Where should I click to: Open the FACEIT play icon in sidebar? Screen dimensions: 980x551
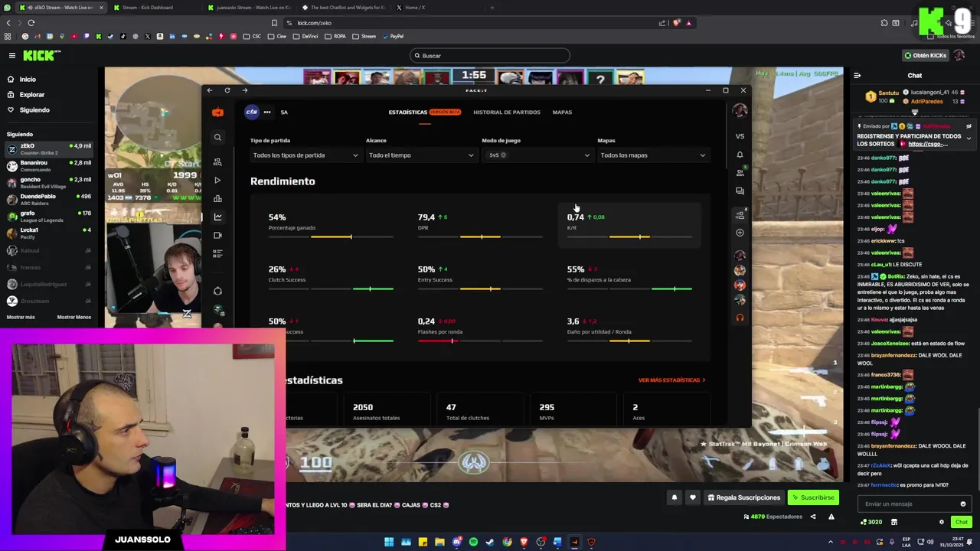[217, 181]
